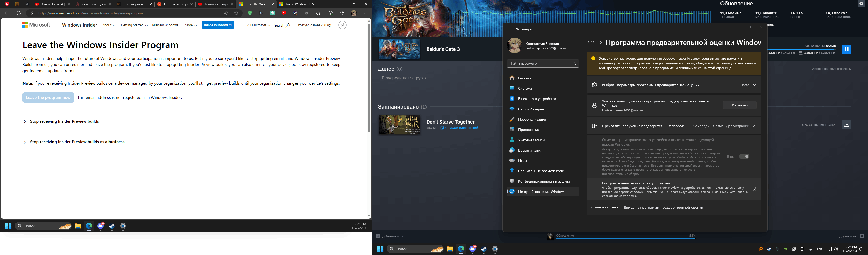The image size is (868, 255).
Task: Click the Inside Windows 11 button
Action: coord(218,25)
